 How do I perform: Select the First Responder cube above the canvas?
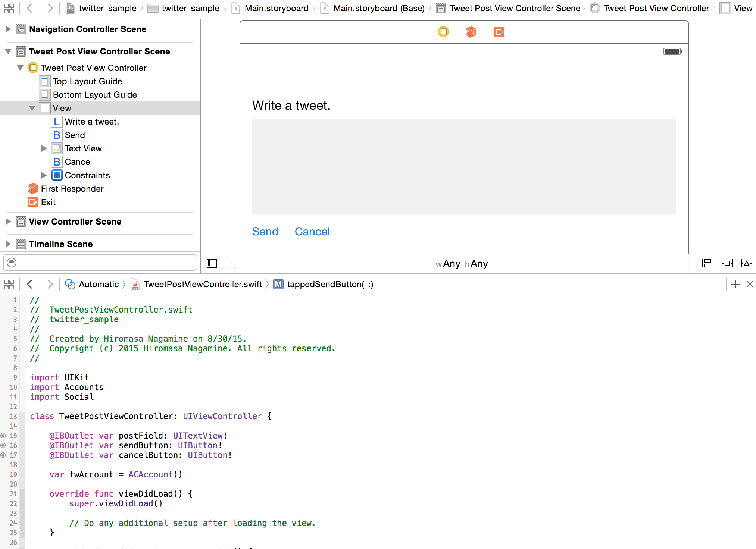pos(471,32)
